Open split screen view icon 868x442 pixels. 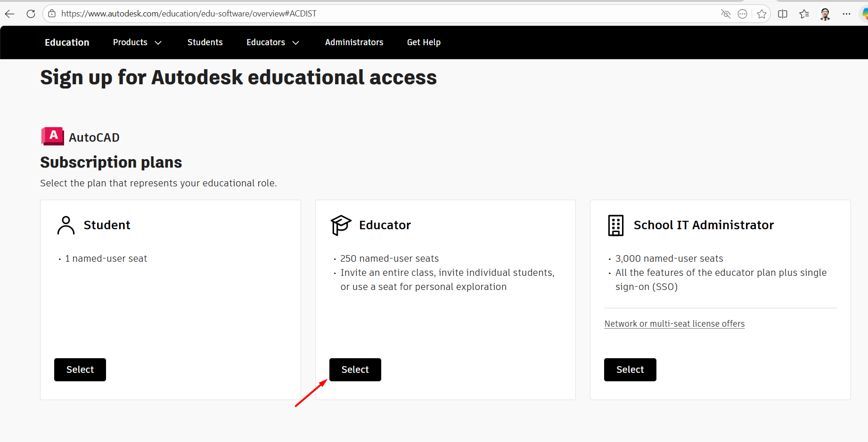783,14
